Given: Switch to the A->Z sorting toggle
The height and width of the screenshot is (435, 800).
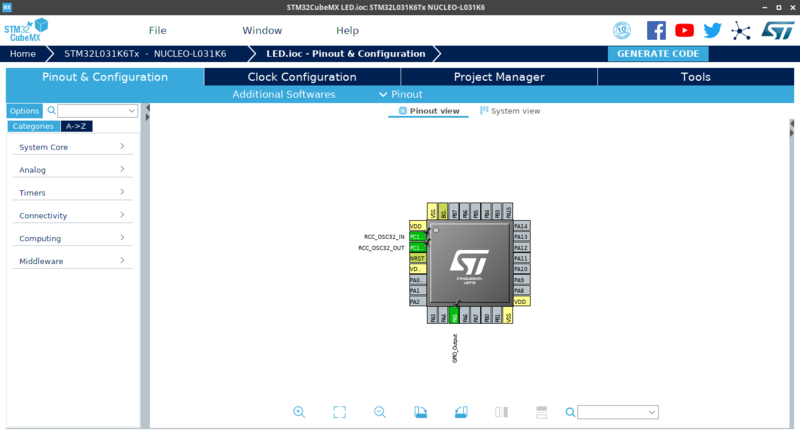Looking at the screenshot, I should point(75,126).
